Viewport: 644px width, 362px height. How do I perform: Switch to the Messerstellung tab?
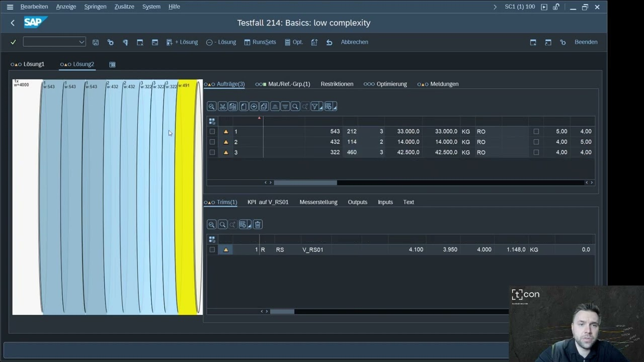coord(318,202)
